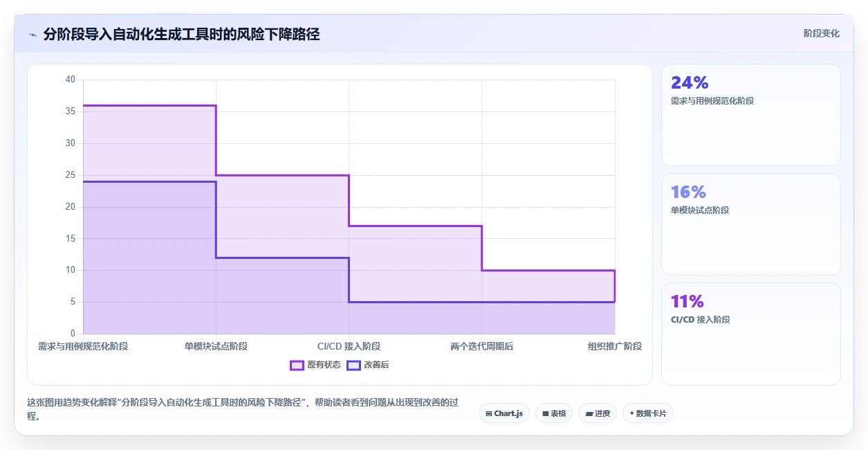Click the y-axis value 0

pyautogui.click(x=73, y=334)
